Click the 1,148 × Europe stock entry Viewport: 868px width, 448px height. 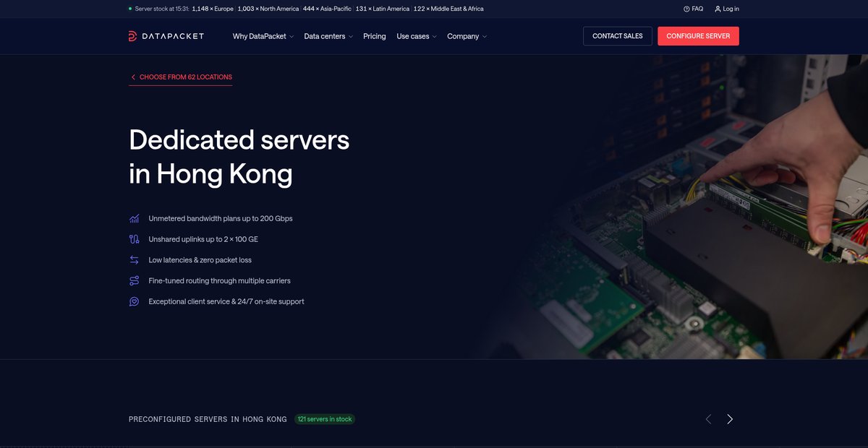tap(213, 9)
